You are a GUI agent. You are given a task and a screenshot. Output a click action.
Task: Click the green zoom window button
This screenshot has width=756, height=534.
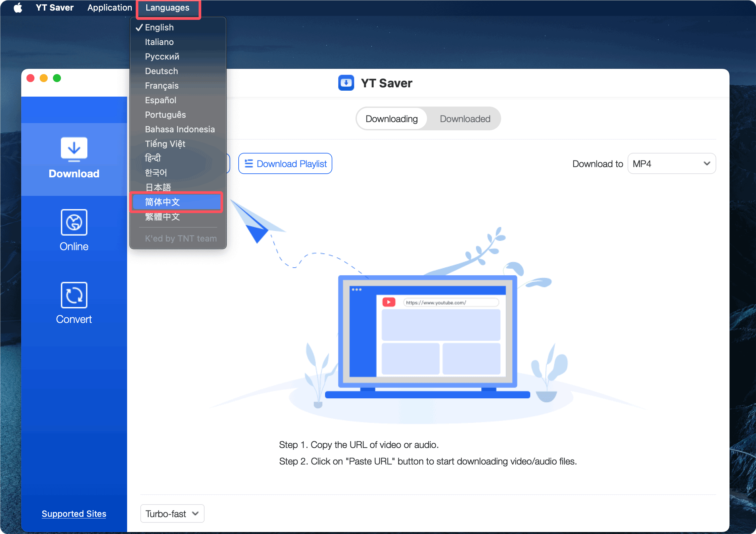tap(57, 78)
